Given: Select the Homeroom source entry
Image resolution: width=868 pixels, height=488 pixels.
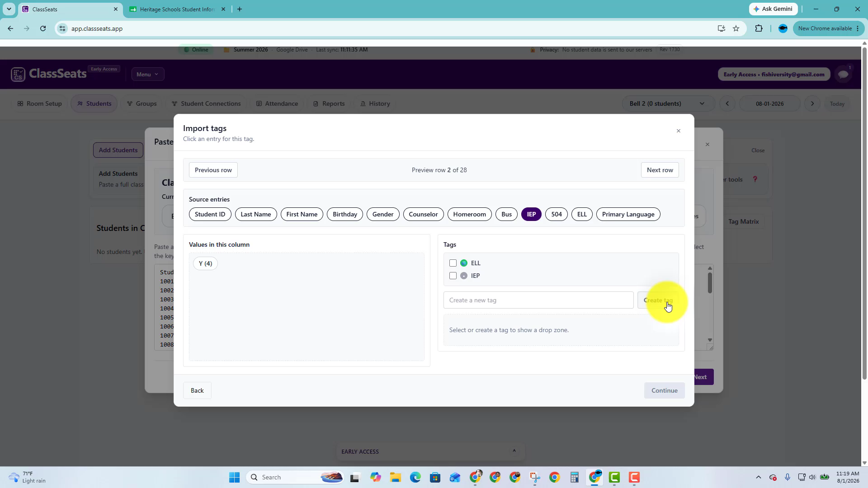Looking at the screenshot, I should [x=469, y=214].
